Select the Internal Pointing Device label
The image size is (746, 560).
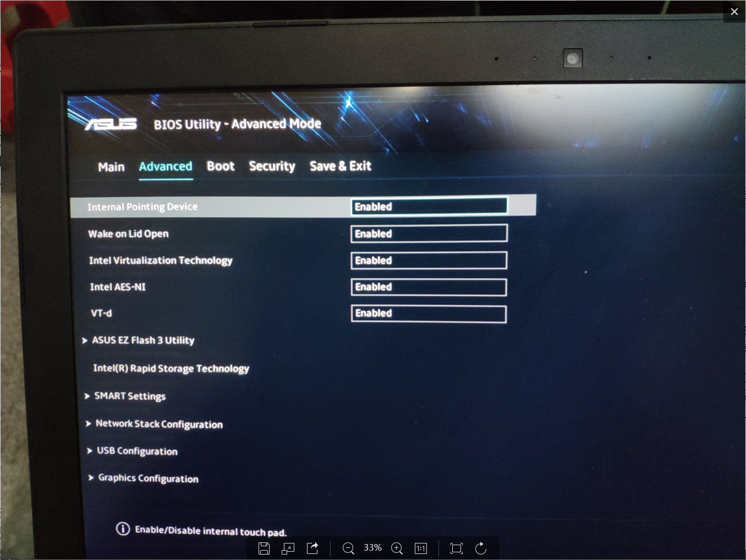[x=142, y=207]
